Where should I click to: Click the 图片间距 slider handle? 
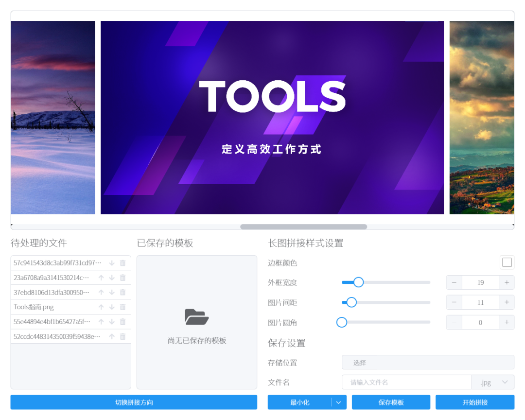[351, 302]
